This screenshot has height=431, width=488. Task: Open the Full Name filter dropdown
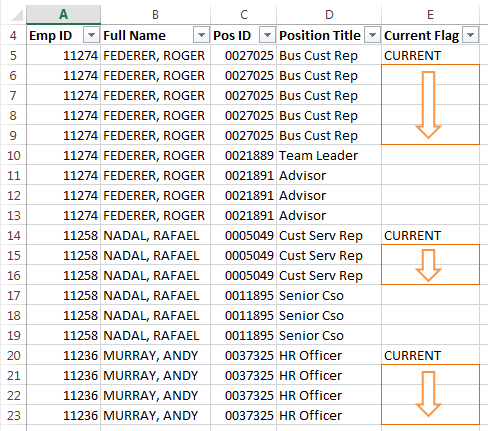pos(201,35)
